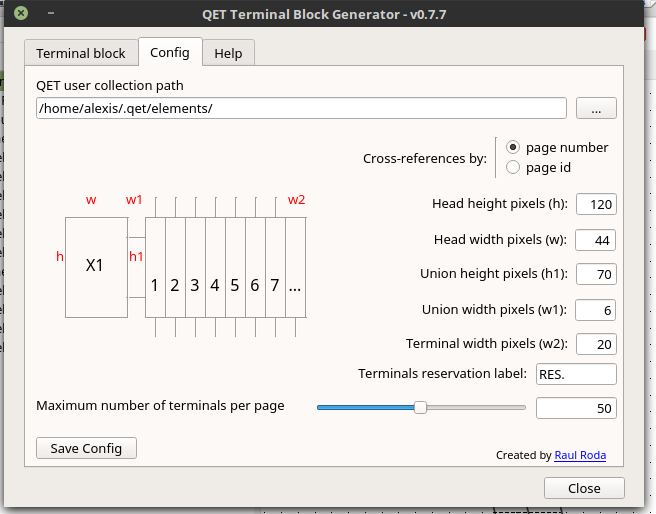Select the Config tab

point(170,52)
